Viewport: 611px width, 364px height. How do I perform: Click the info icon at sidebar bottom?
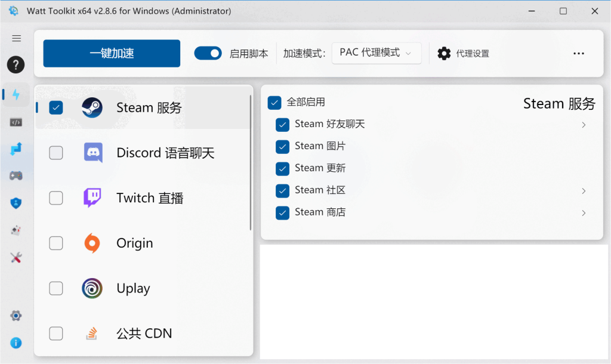point(16,343)
